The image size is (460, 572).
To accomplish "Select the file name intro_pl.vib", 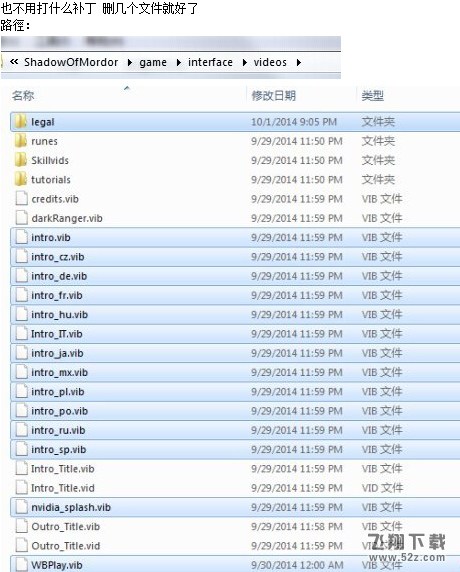I will (x=58, y=392).
